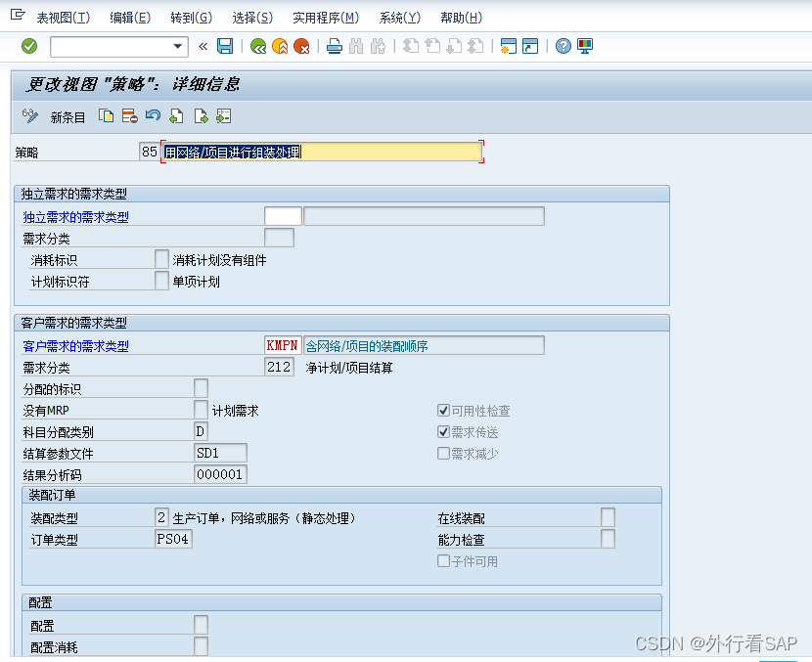Click the 在线装配 field box
Screen dimensions: 812x662
pos(608,517)
